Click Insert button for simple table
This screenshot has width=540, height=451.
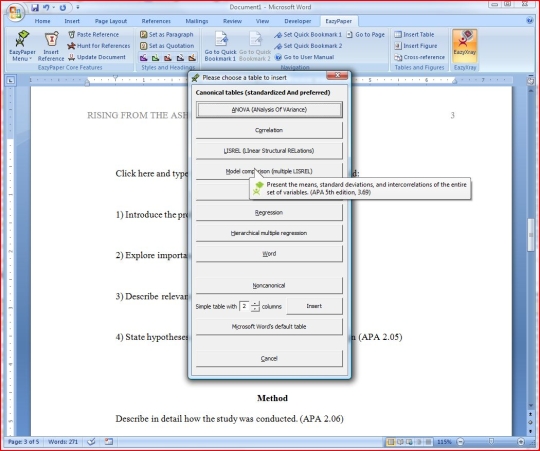point(314,306)
